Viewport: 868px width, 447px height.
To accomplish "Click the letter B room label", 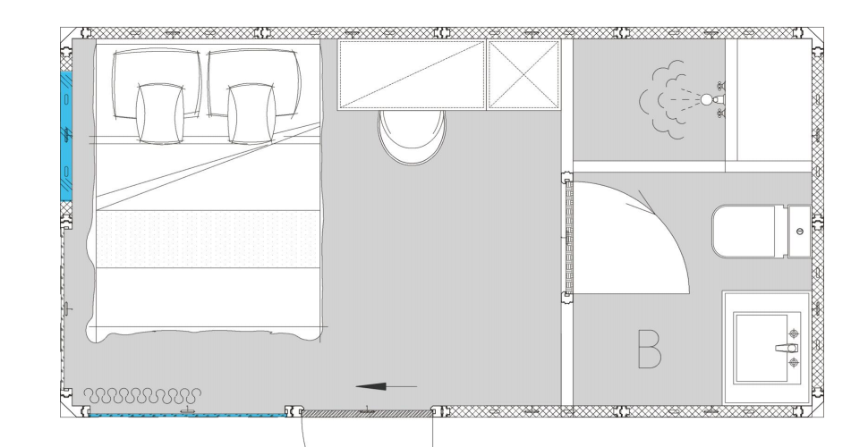I will pos(650,349).
